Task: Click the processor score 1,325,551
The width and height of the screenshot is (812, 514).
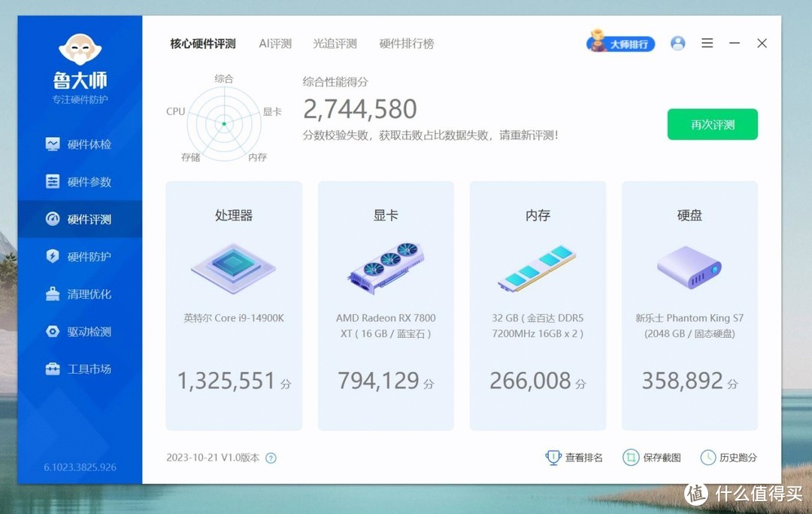Action: pyautogui.click(x=226, y=381)
